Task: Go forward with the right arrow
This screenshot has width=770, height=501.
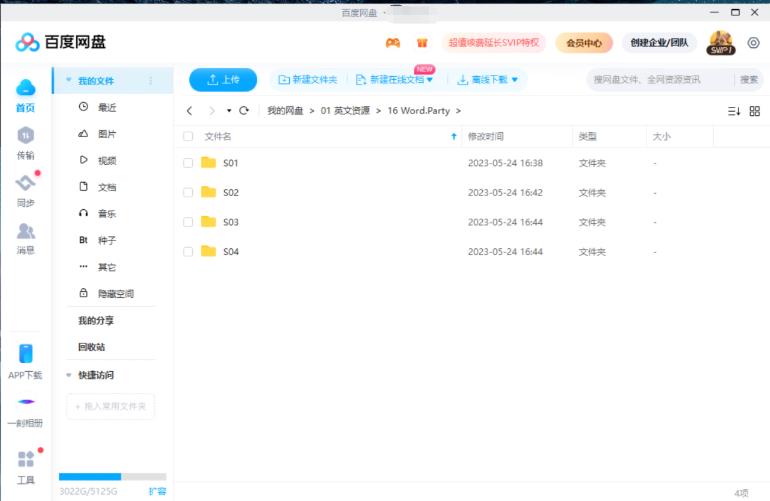Action: pos(212,111)
